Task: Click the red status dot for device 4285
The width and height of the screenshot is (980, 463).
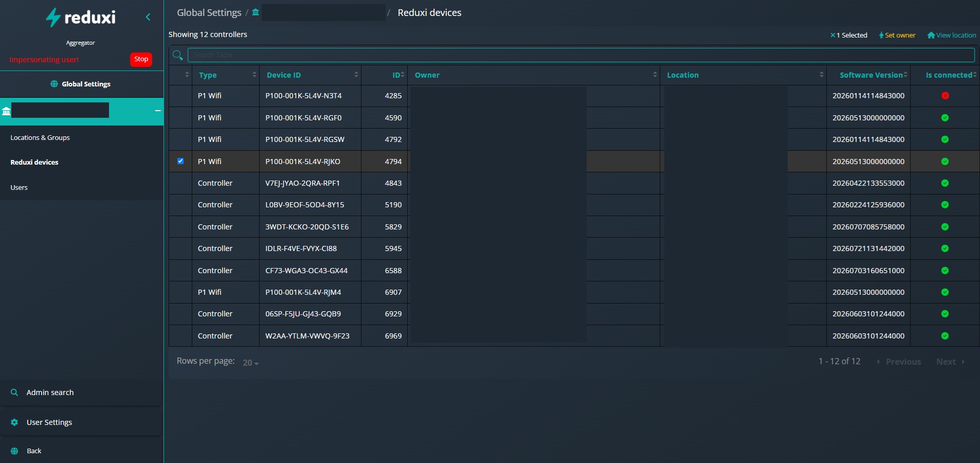Action: click(x=945, y=96)
